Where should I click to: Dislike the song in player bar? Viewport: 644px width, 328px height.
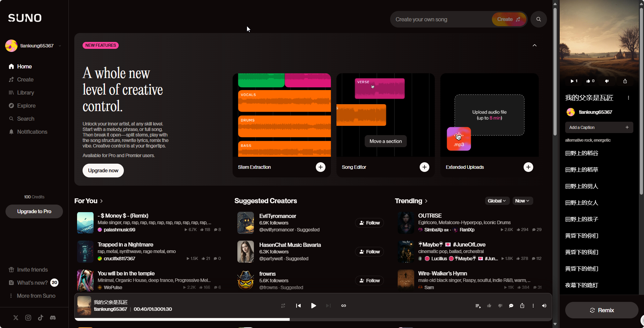point(500,306)
